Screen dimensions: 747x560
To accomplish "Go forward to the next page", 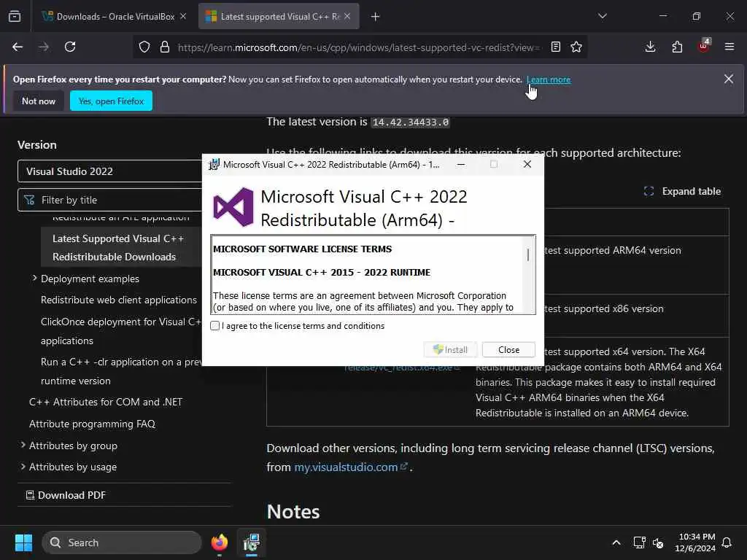I will [x=44, y=47].
